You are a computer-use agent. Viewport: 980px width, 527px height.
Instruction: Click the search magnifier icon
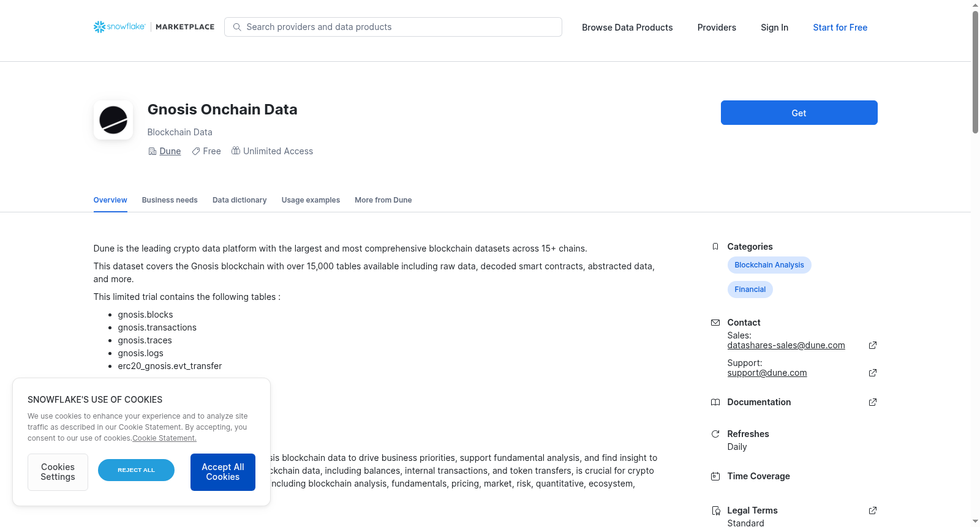click(x=237, y=27)
